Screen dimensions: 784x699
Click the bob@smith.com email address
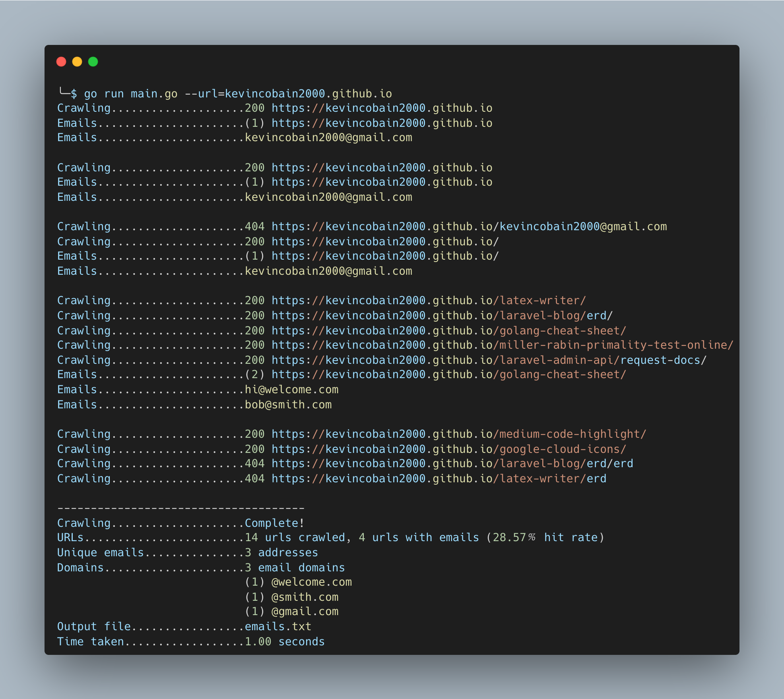click(x=288, y=405)
